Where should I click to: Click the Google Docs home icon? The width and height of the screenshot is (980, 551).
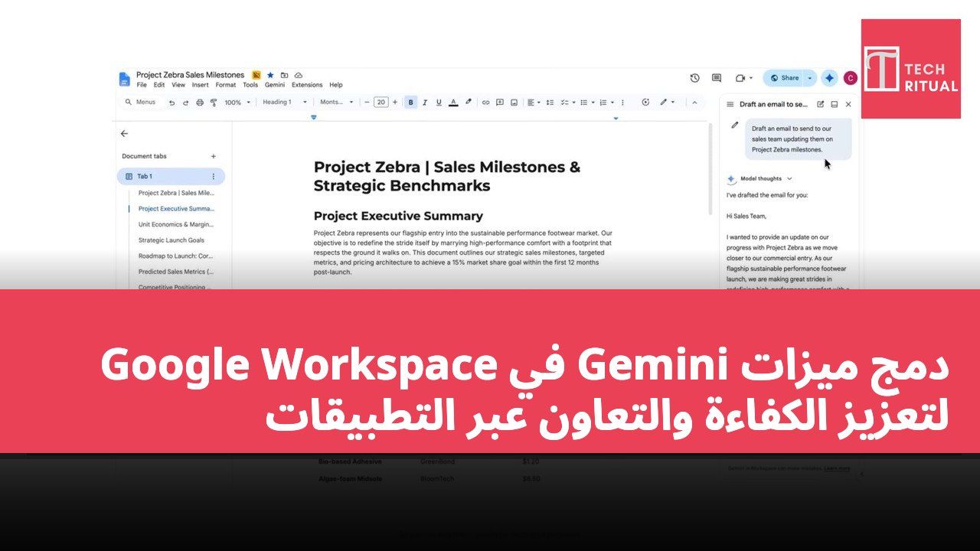125,80
